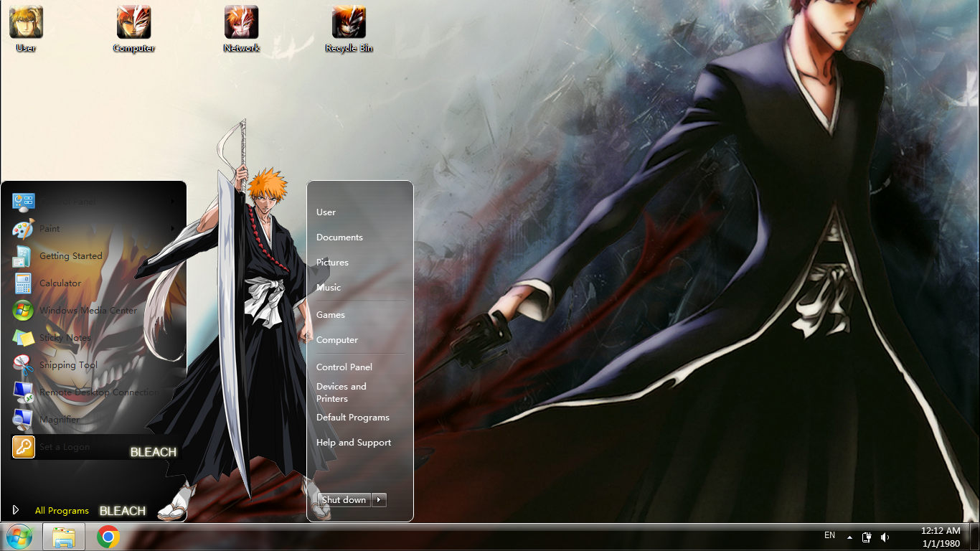Open the volume speaker tray icon
The image size is (980, 551).
pos(885,537)
